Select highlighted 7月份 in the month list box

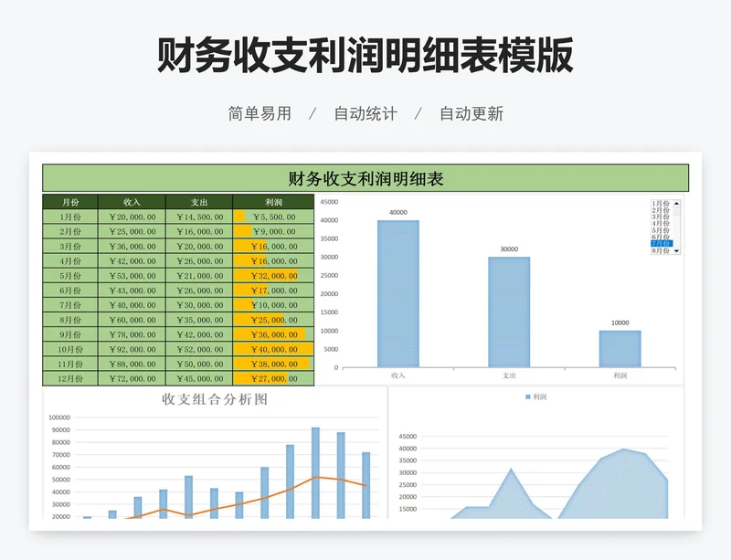[x=662, y=243]
